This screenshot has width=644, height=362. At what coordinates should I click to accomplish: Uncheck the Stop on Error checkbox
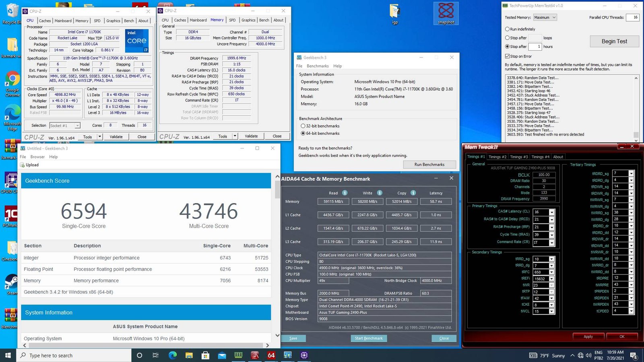click(x=507, y=56)
